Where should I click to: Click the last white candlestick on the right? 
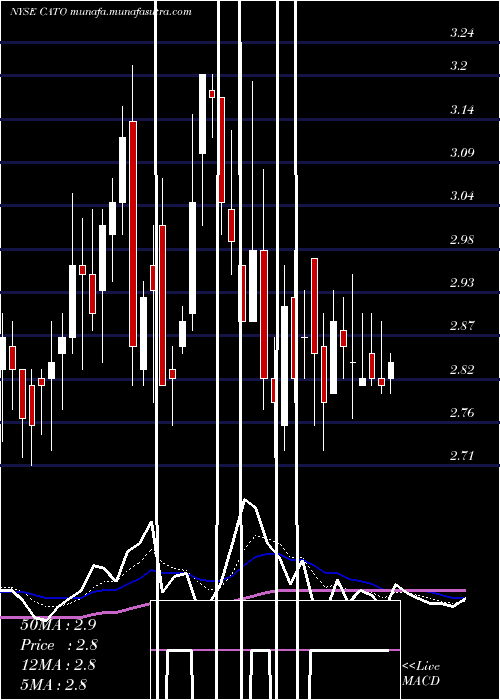(391, 371)
